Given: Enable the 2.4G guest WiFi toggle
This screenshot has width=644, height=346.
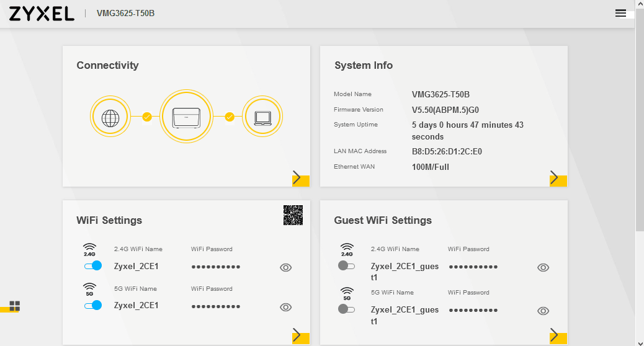Looking at the screenshot, I should click(x=346, y=265).
